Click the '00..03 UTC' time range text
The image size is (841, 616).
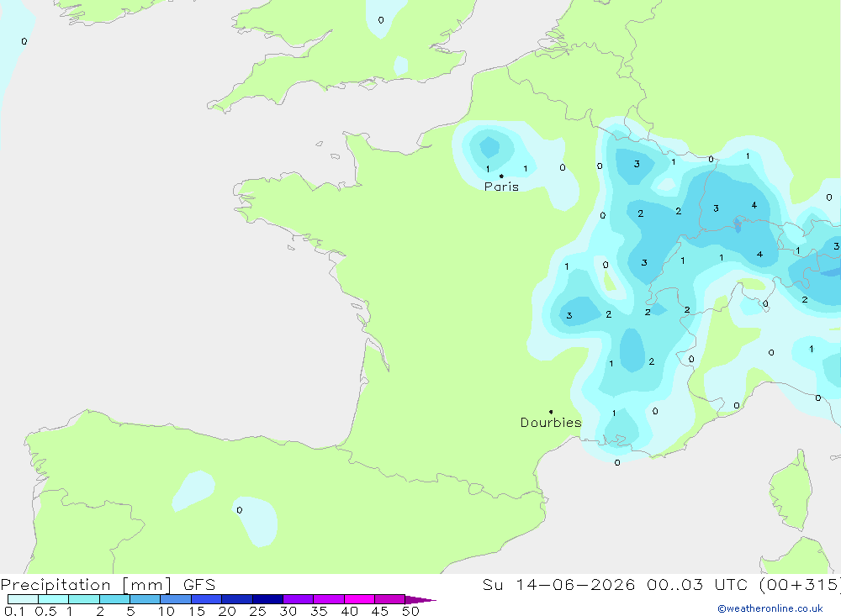tap(698, 585)
